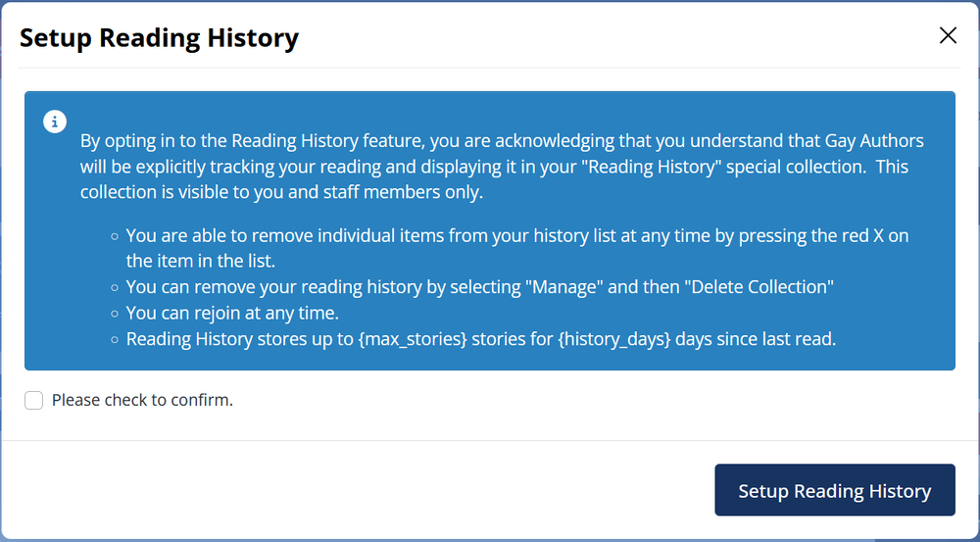
Task: Click the {history_days} placeholder text
Action: tap(614, 339)
